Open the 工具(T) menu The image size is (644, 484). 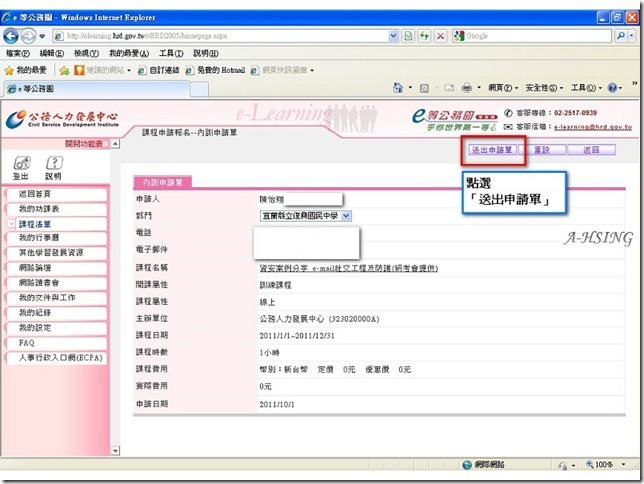[x=171, y=53]
